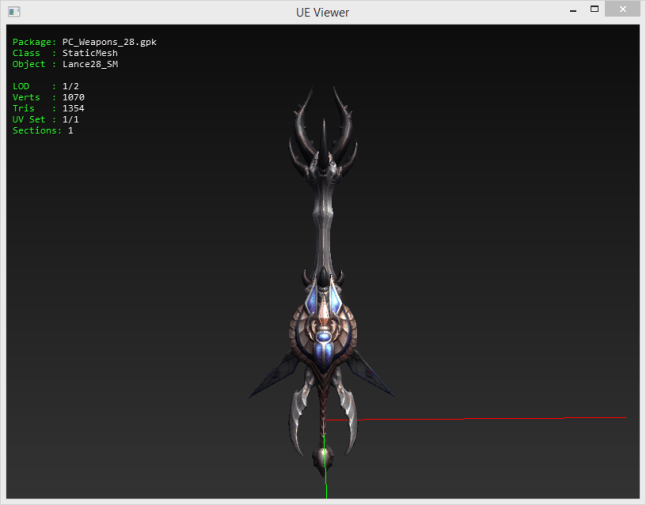
Task: Click the Tris count 1354
Action: coord(73,108)
